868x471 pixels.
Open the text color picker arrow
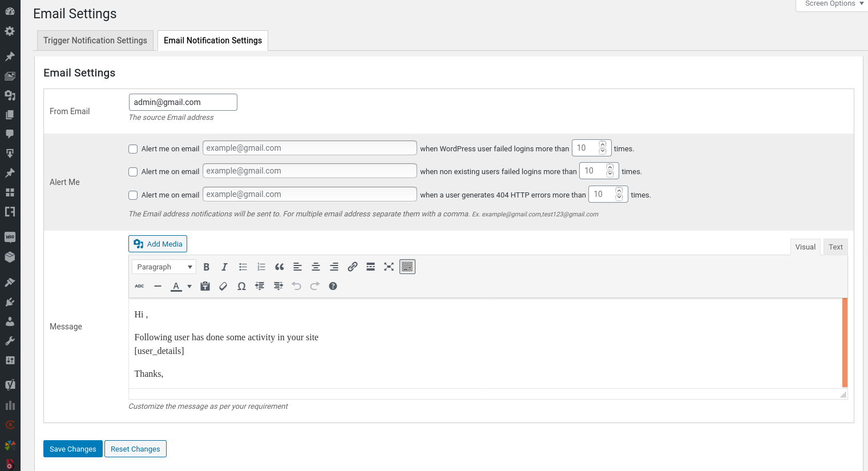click(x=189, y=286)
